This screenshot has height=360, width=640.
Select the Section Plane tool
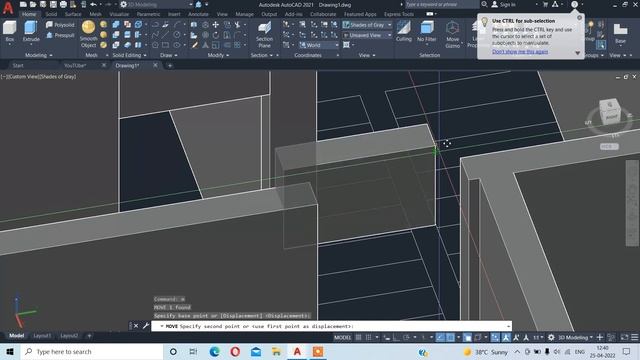coord(264,35)
